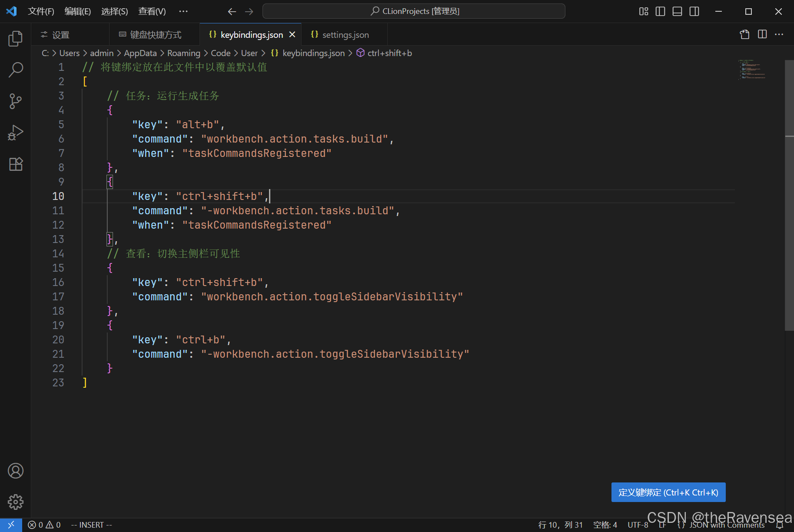Open the 选择(S) menu
This screenshot has height=532, width=794.
115,11
